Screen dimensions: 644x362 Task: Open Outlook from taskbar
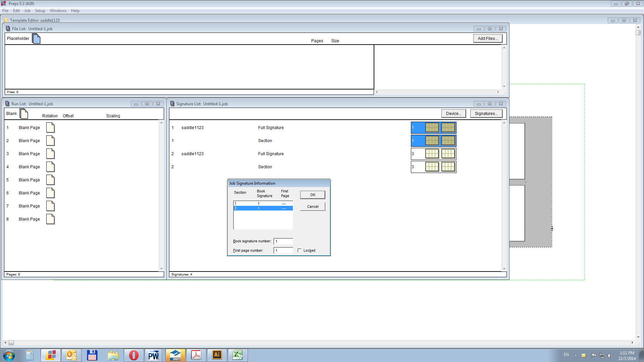pyautogui.click(x=71, y=355)
